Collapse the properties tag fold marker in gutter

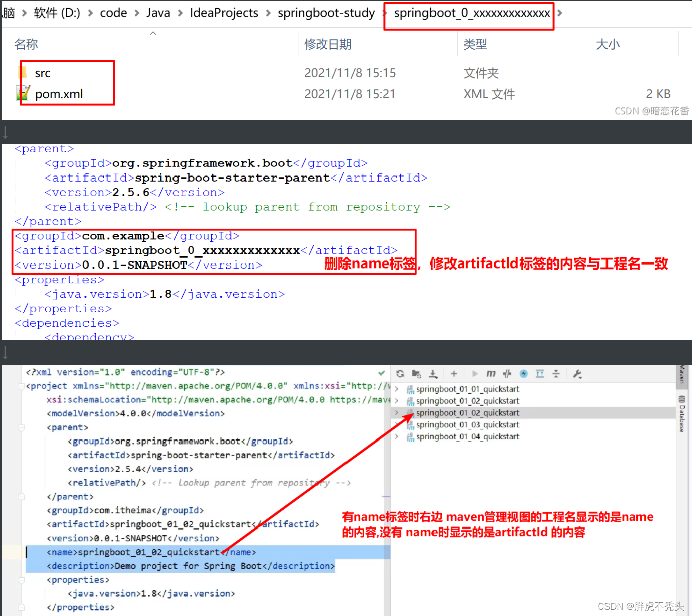(22, 580)
